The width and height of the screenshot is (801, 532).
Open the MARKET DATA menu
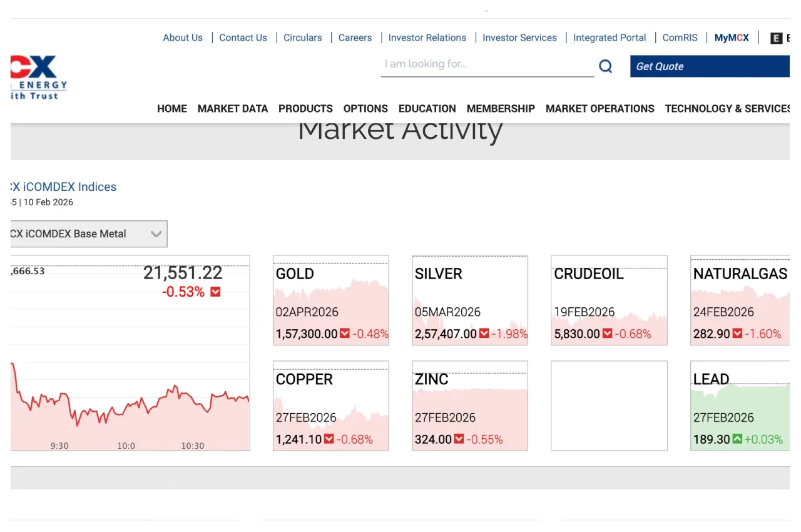coord(233,108)
